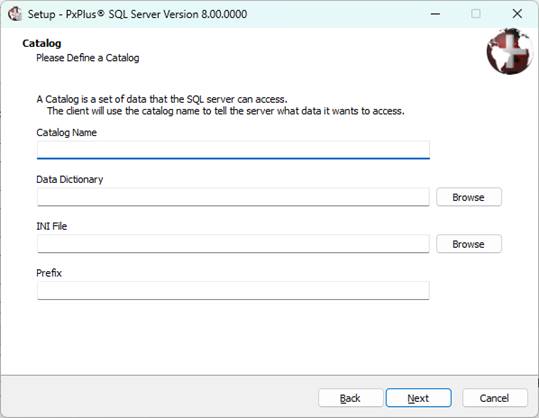Browse for a Data Dictionary file
Viewport: 539px width, 418px height.
[469, 197]
